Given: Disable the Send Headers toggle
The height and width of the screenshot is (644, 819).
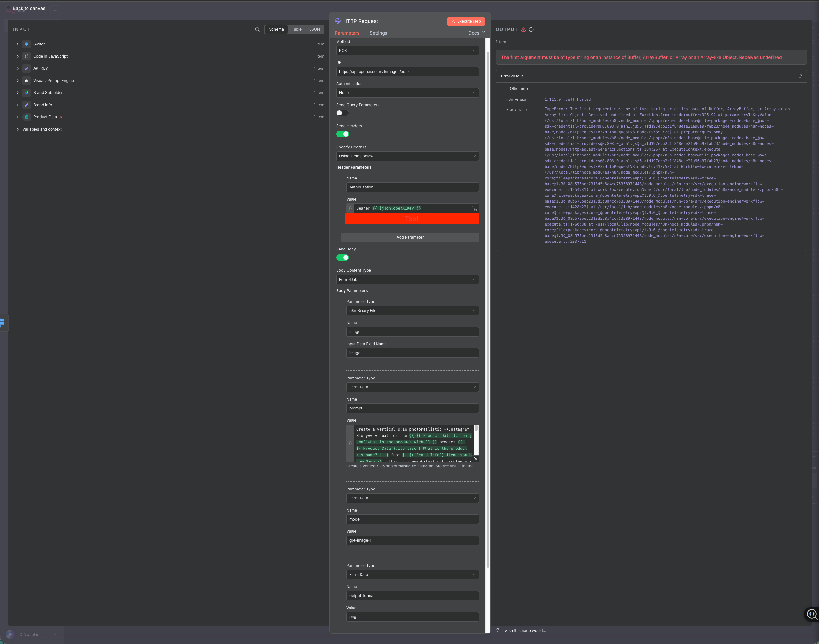Looking at the screenshot, I should tap(342, 134).
